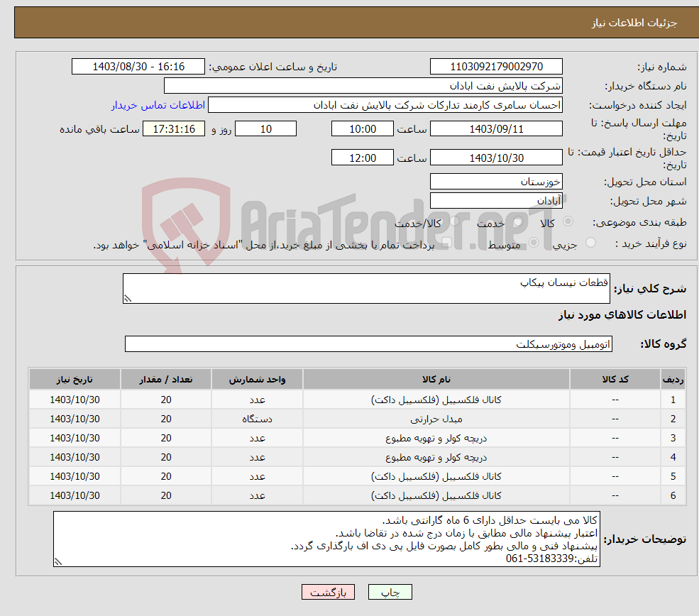
Task: Click the جزئیات اطلاعات نیاز header title
Action: point(634,22)
